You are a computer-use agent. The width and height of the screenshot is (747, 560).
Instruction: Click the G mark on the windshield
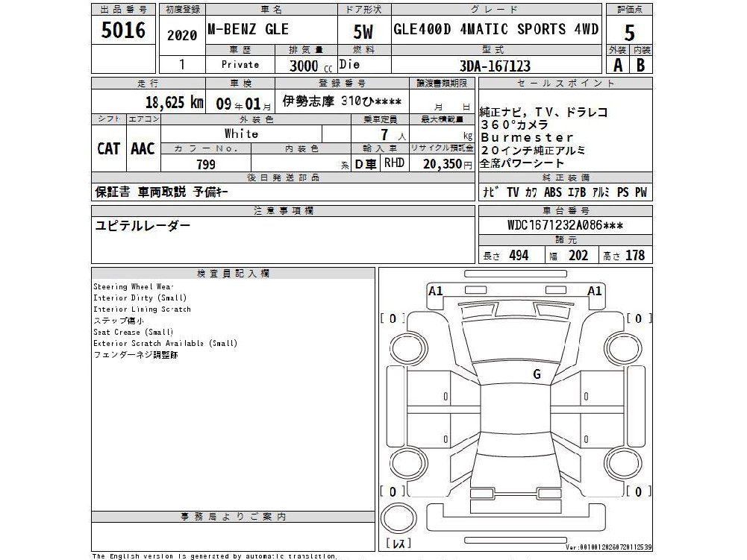[x=537, y=374]
